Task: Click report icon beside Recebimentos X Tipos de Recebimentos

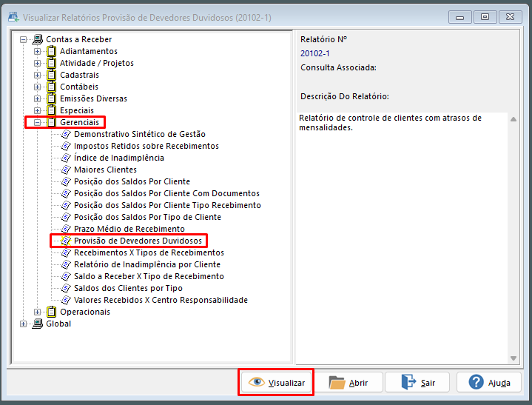Action: click(66, 253)
